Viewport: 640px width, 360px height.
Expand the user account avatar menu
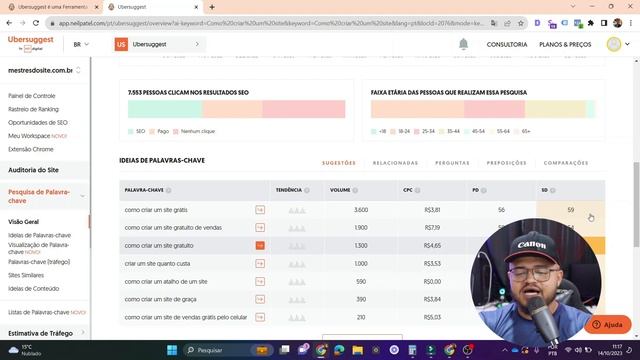click(x=618, y=44)
